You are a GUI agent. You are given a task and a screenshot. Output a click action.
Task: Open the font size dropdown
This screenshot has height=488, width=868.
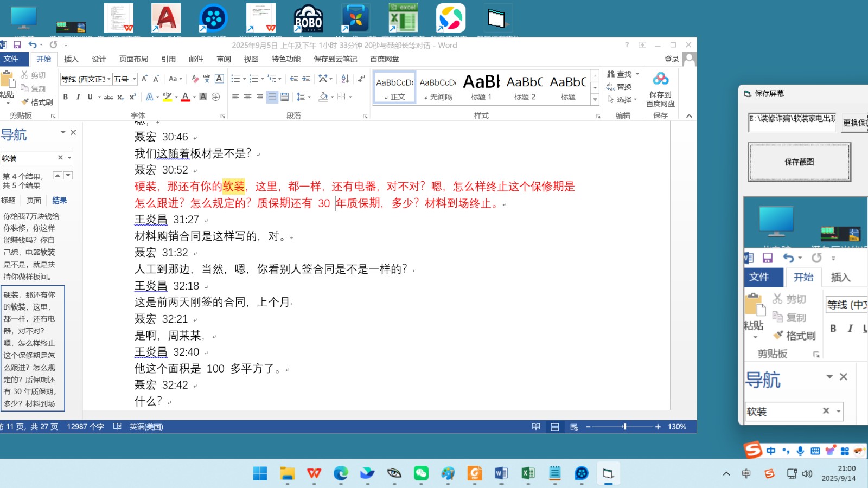coord(134,79)
